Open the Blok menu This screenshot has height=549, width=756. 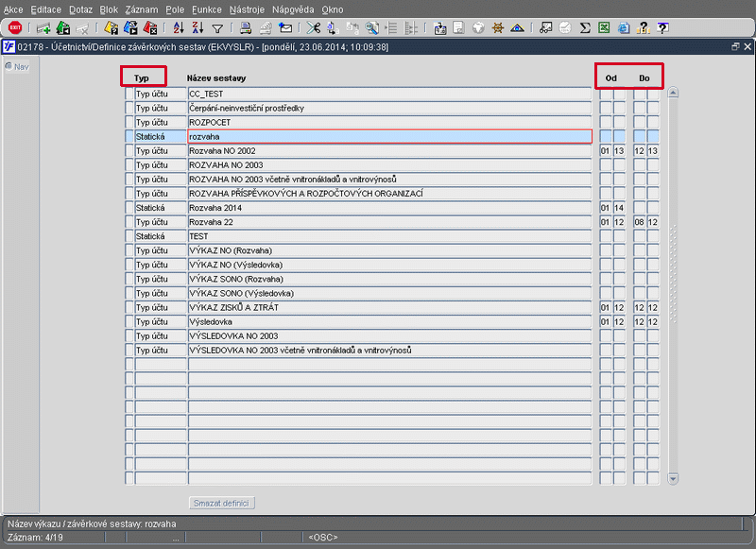click(x=109, y=9)
